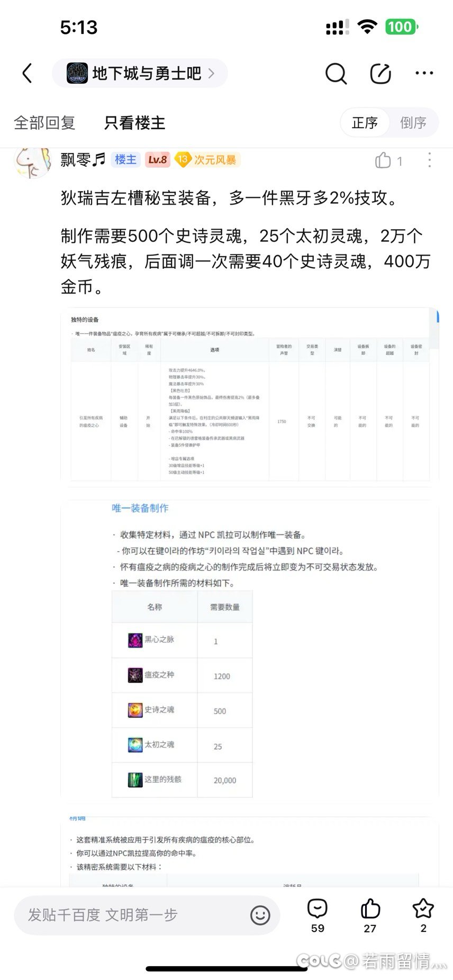Open the search magnifier icon
453x980 pixels.
tap(336, 74)
